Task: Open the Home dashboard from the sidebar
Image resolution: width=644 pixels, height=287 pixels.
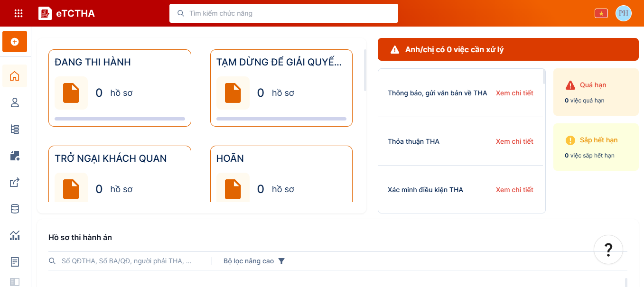Action: point(14,76)
